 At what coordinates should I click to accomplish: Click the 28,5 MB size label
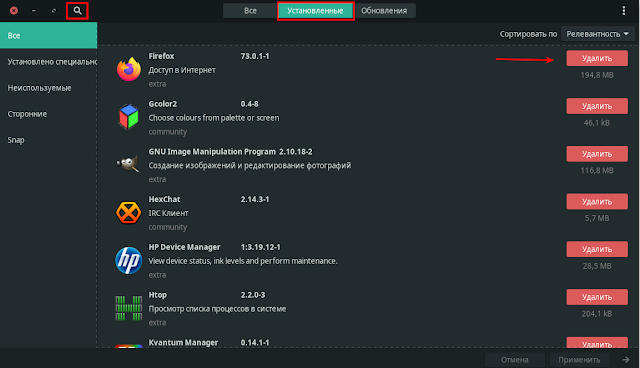coord(597,266)
